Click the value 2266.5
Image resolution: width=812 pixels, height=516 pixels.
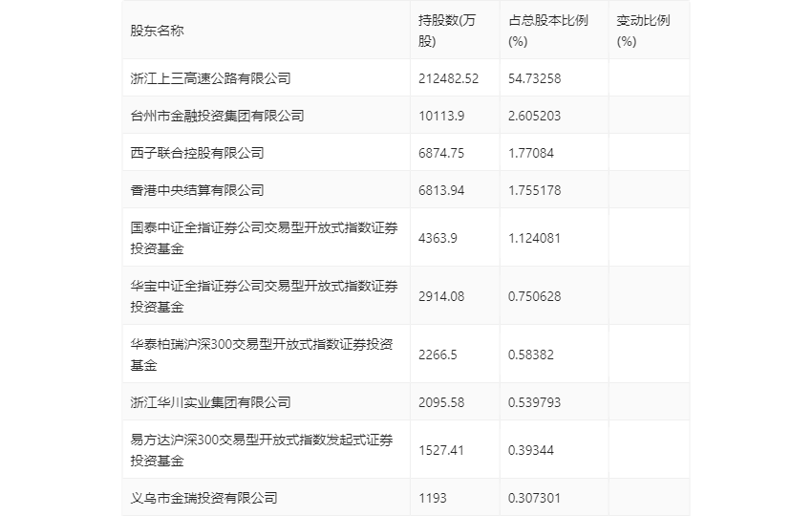[x=438, y=355]
